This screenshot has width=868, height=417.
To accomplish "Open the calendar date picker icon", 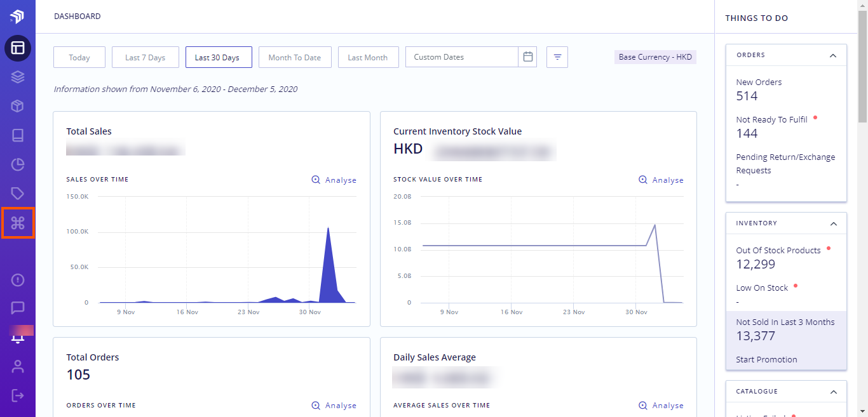I will pos(527,57).
